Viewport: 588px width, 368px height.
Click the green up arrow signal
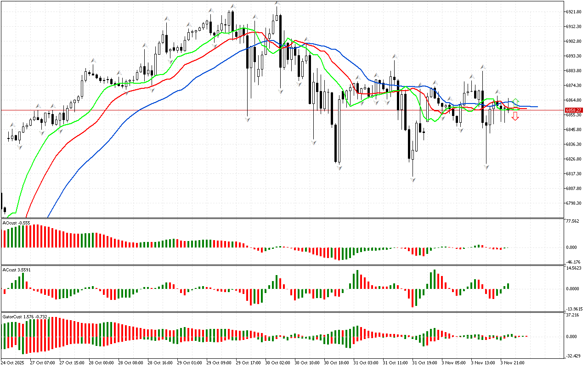point(515,101)
